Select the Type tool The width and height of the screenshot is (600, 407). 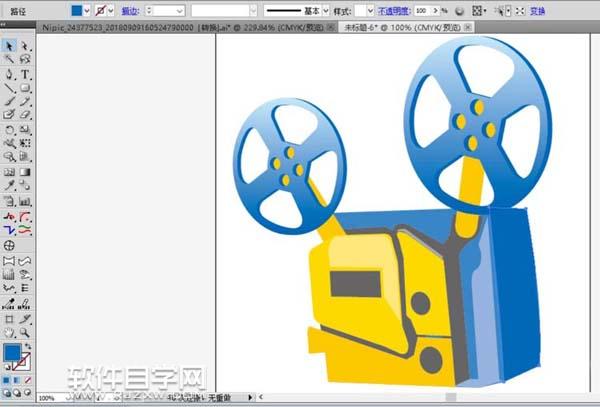click(25, 74)
